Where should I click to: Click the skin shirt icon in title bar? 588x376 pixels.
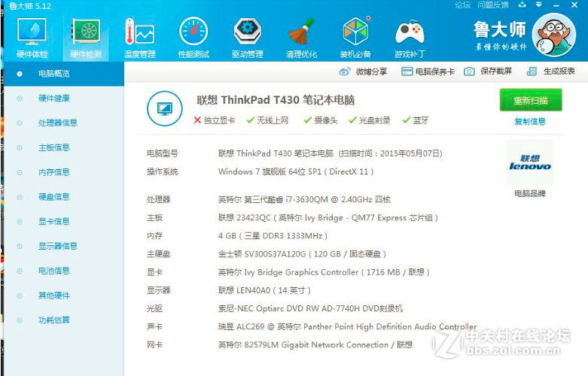click(x=522, y=5)
